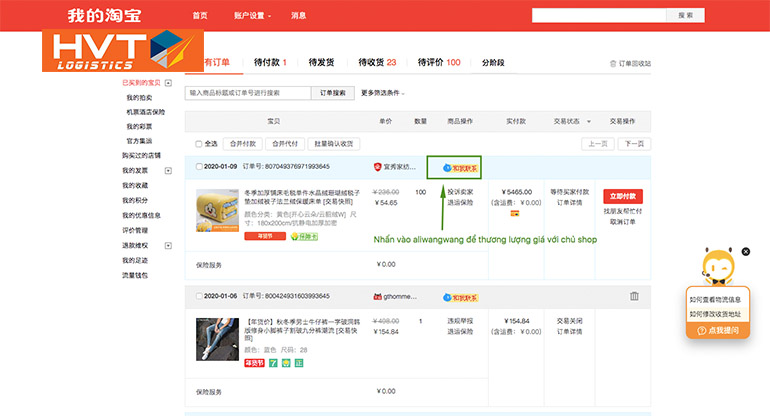The height and width of the screenshot is (416, 770).
Task: Expand the 退款维权 sidebar section
Action: point(168,246)
